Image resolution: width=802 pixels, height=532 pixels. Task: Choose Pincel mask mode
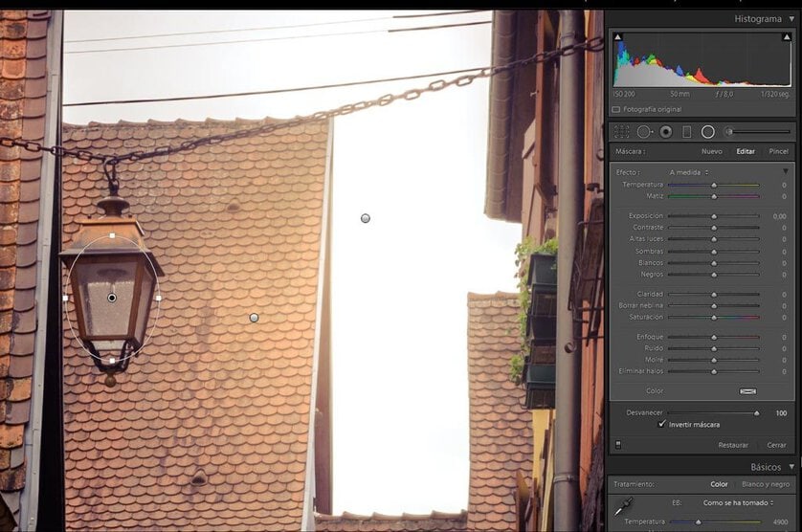[778, 151]
